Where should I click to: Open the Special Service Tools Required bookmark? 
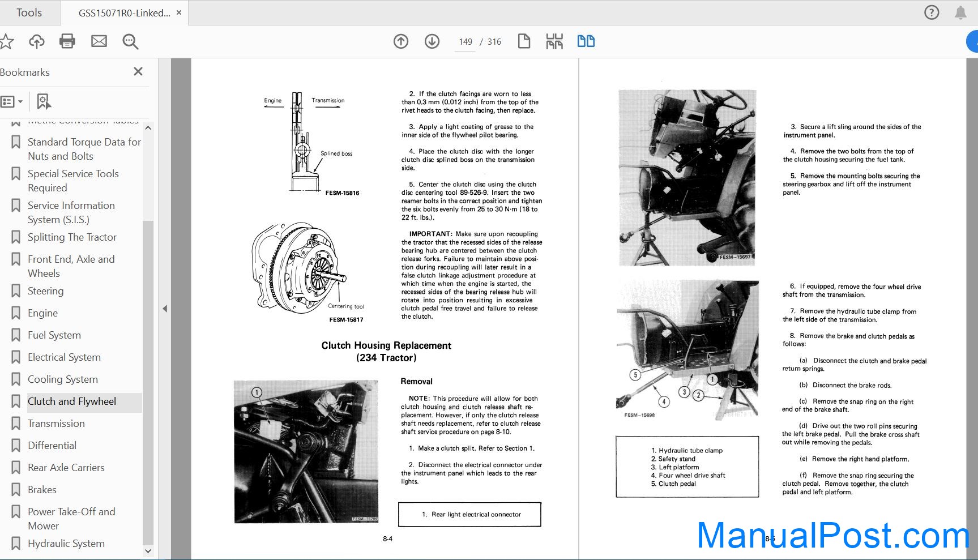(x=73, y=181)
